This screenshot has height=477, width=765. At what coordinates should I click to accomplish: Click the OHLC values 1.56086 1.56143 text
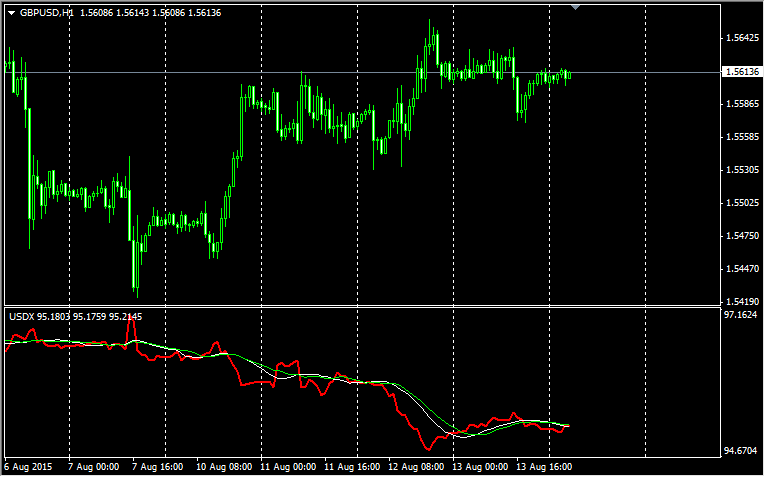click(x=115, y=13)
